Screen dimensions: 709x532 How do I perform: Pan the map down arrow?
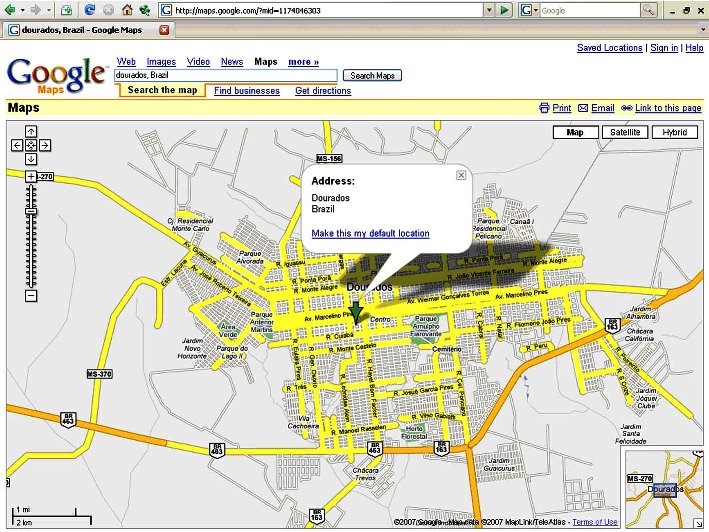(31, 159)
